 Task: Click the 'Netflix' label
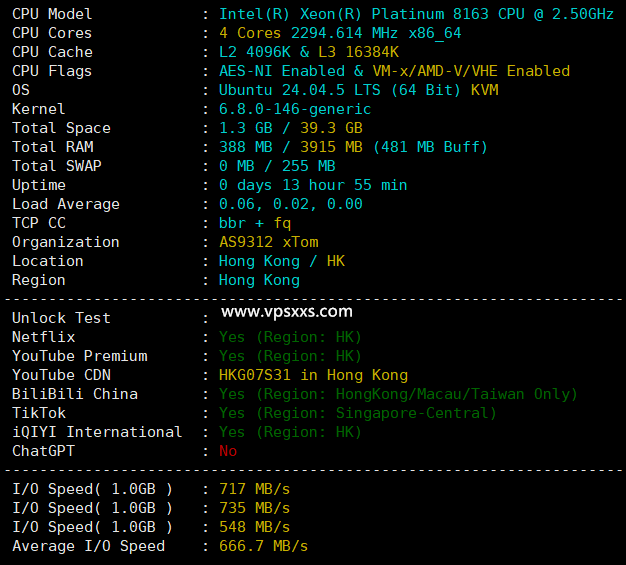pyautogui.click(x=44, y=337)
